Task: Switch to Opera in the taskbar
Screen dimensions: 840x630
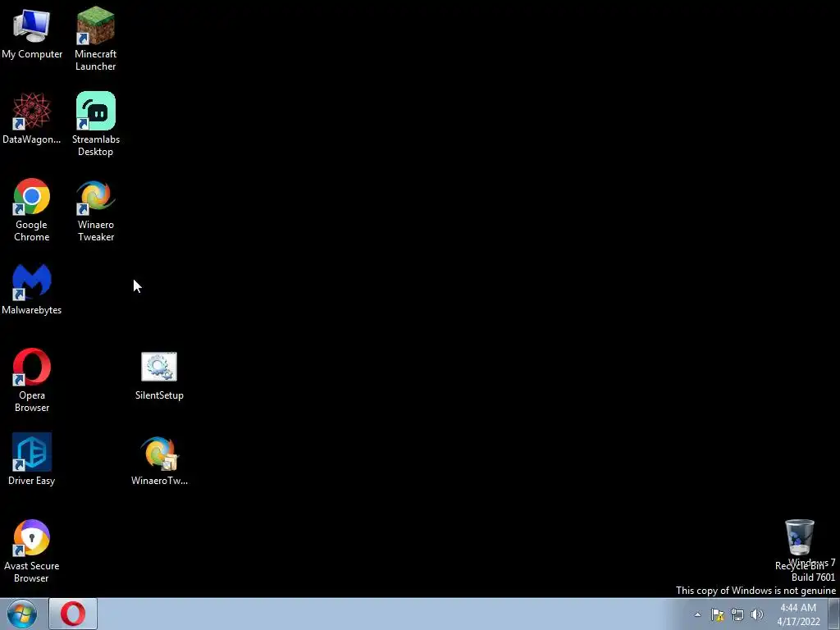Action: [x=73, y=614]
